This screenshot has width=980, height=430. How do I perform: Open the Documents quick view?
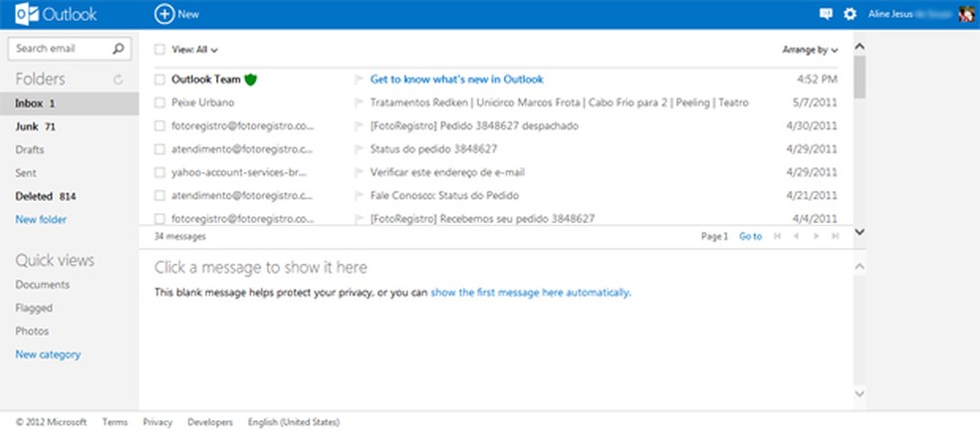[x=43, y=285]
